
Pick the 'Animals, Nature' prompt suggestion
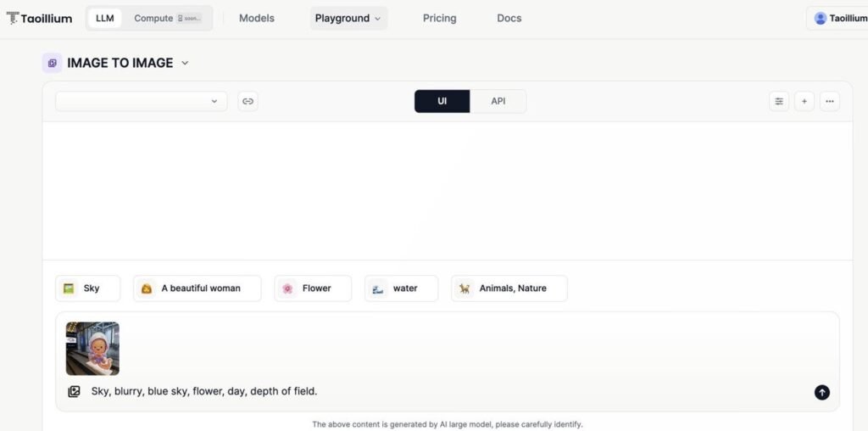pos(509,288)
